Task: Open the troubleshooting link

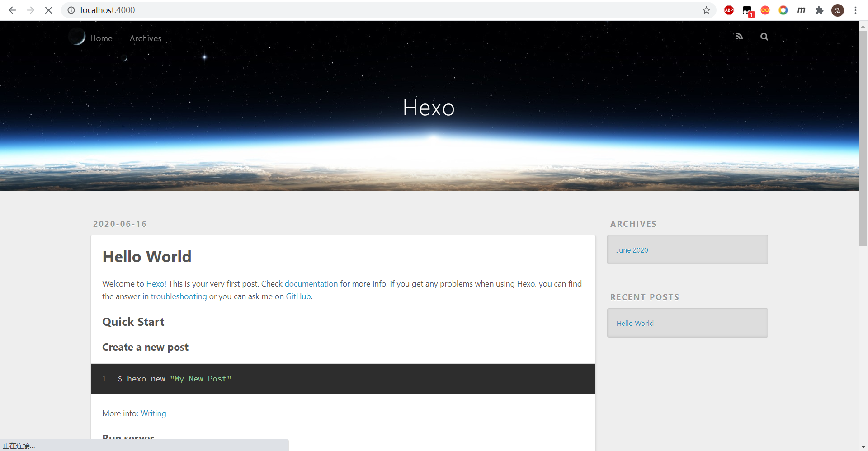Action: [x=179, y=296]
